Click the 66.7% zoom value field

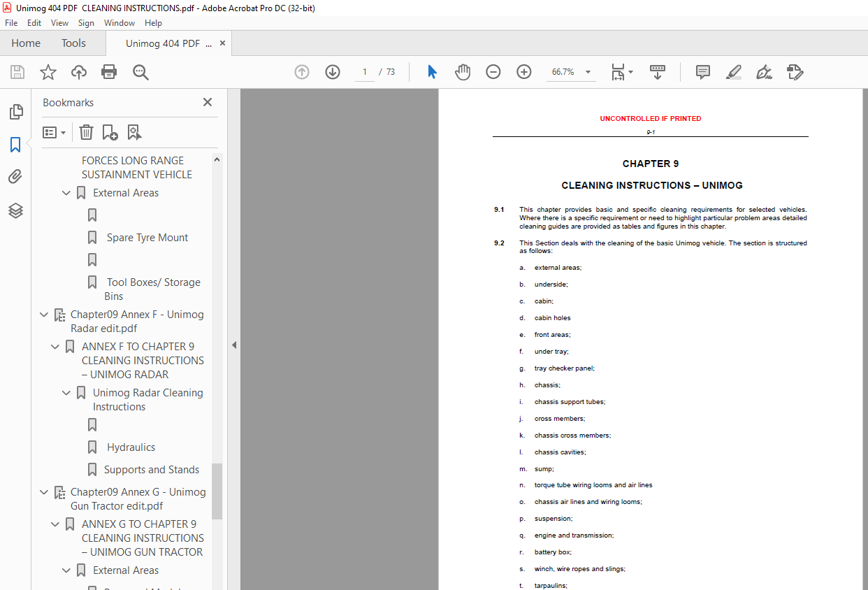click(563, 72)
